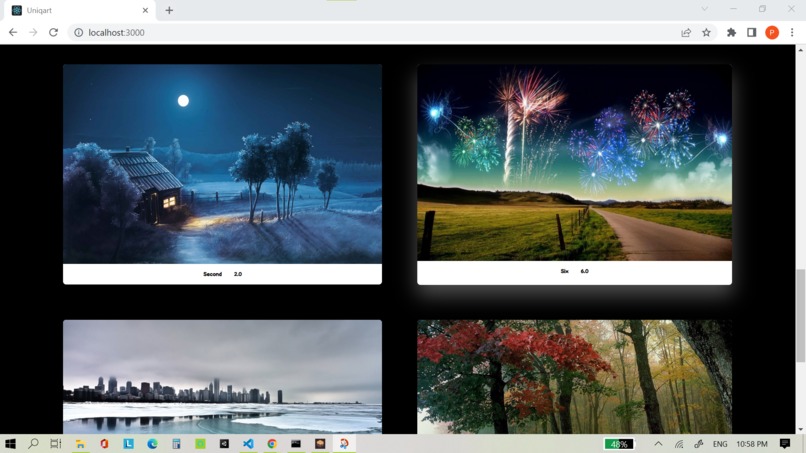The height and width of the screenshot is (453, 806).
Task: Click the scrollbar down arrow
Action: [800, 429]
